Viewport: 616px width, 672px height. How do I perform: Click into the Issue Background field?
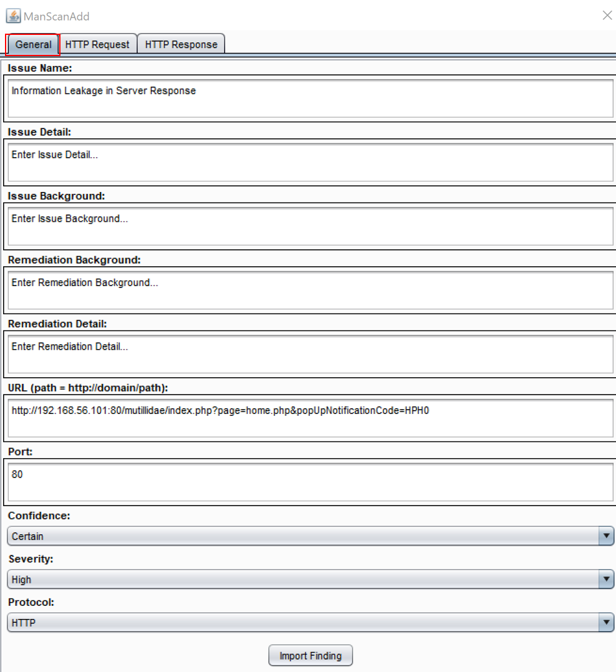(x=310, y=226)
